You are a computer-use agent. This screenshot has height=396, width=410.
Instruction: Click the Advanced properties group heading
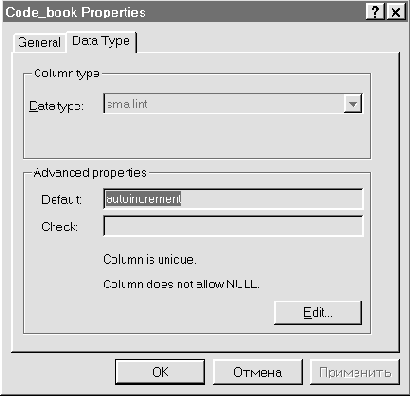[90, 173]
